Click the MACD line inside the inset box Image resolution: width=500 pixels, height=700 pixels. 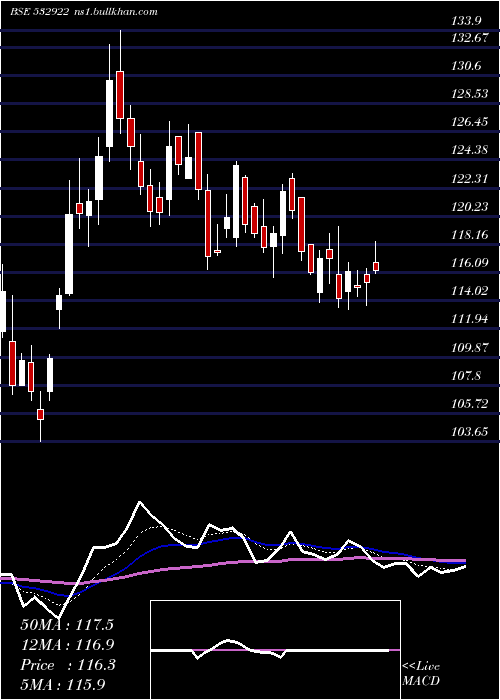click(x=270, y=649)
